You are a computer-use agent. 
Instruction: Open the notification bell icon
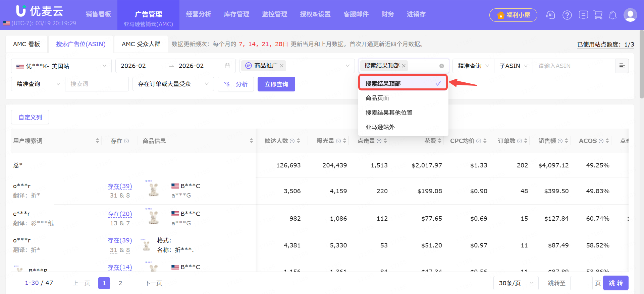tap(613, 15)
